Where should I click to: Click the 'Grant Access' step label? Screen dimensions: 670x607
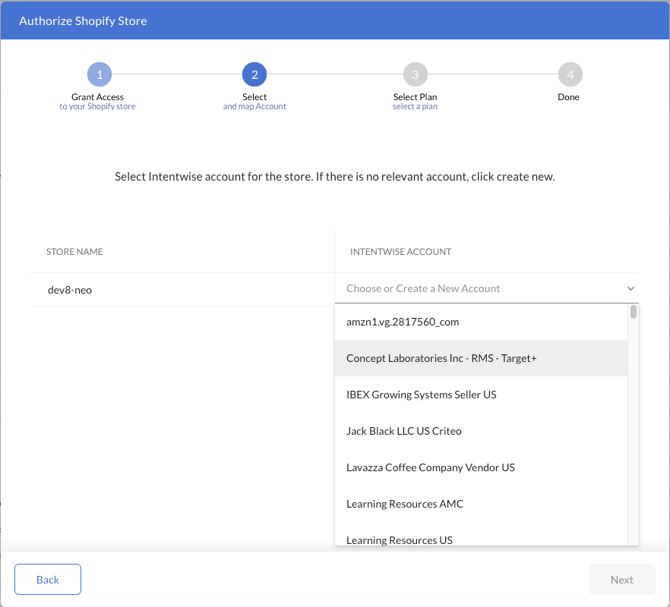pos(97,97)
